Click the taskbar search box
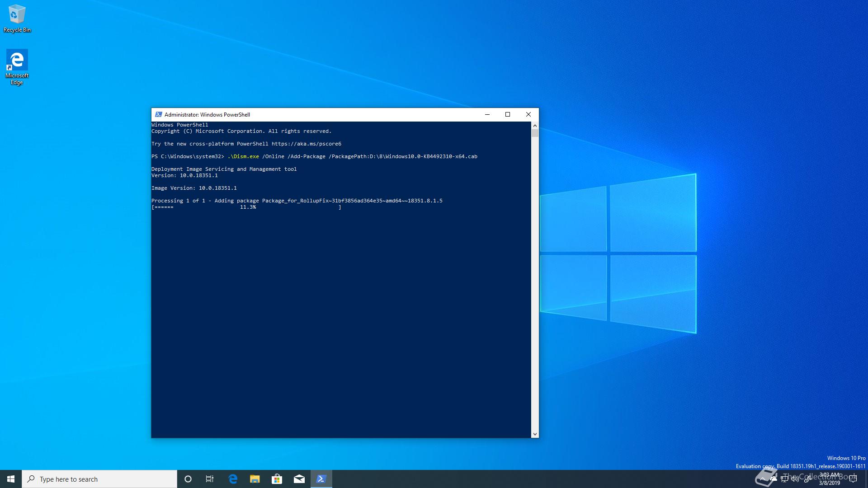This screenshot has width=868, height=488. pyautogui.click(x=99, y=479)
